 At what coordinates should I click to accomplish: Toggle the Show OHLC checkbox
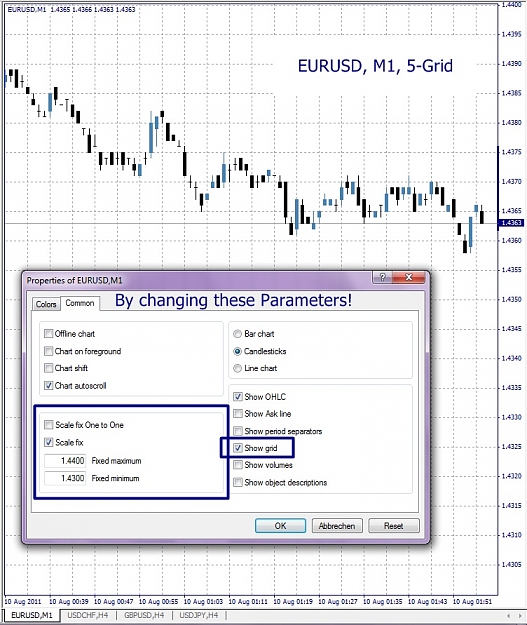coord(238,397)
